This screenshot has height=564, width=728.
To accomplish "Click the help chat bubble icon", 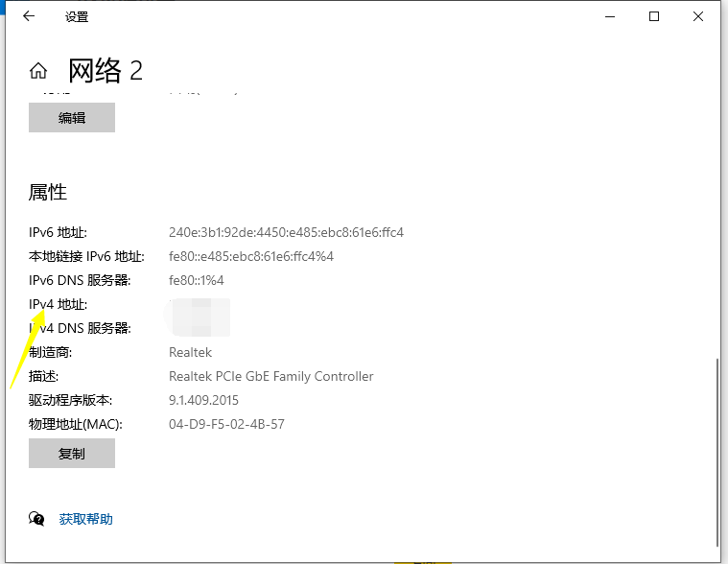I will point(37,519).
